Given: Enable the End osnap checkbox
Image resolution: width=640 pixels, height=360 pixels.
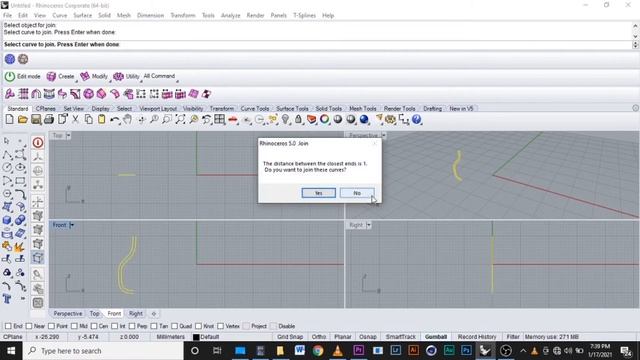Looking at the screenshot, I should pos(8,326).
